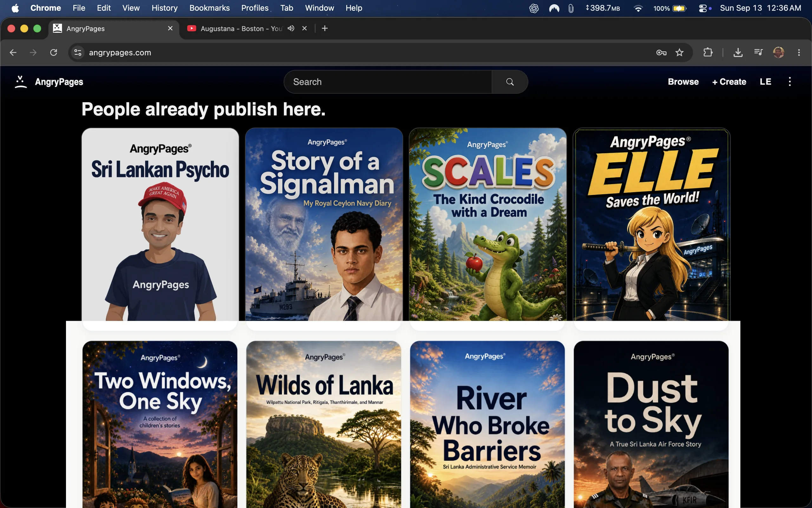
Task: Open the Chrome Extensions puzzle icon
Action: coord(708,52)
